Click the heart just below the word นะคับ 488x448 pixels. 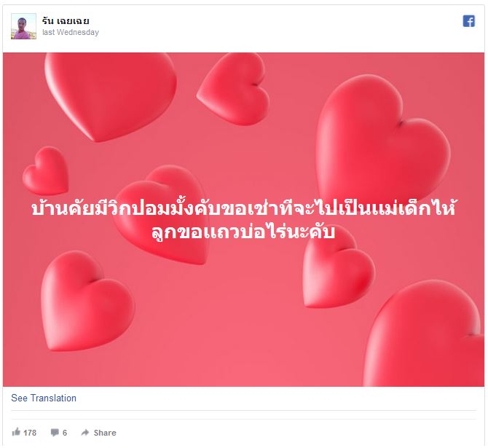point(339,270)
